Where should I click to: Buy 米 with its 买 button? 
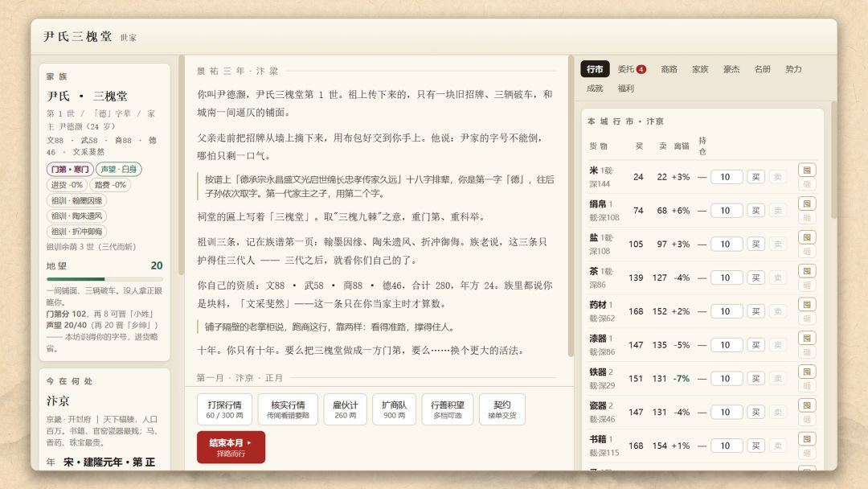(x=755, y=177)
